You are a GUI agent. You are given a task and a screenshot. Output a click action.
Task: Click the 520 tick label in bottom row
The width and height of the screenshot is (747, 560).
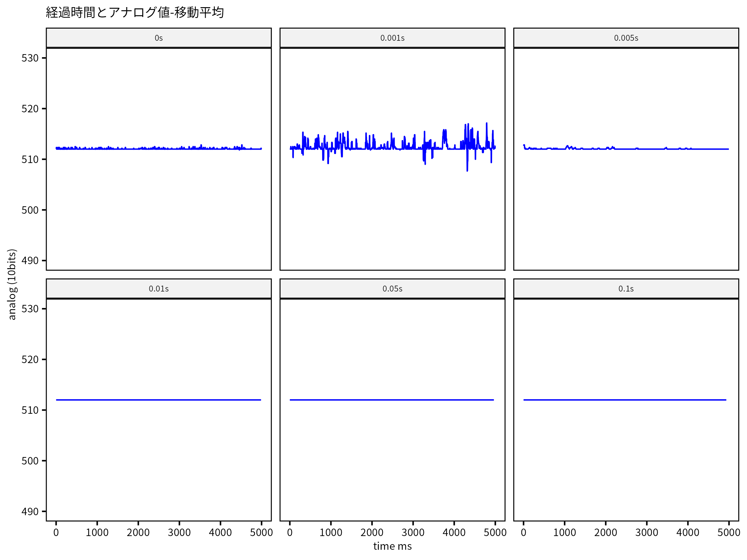coord(30,360)
